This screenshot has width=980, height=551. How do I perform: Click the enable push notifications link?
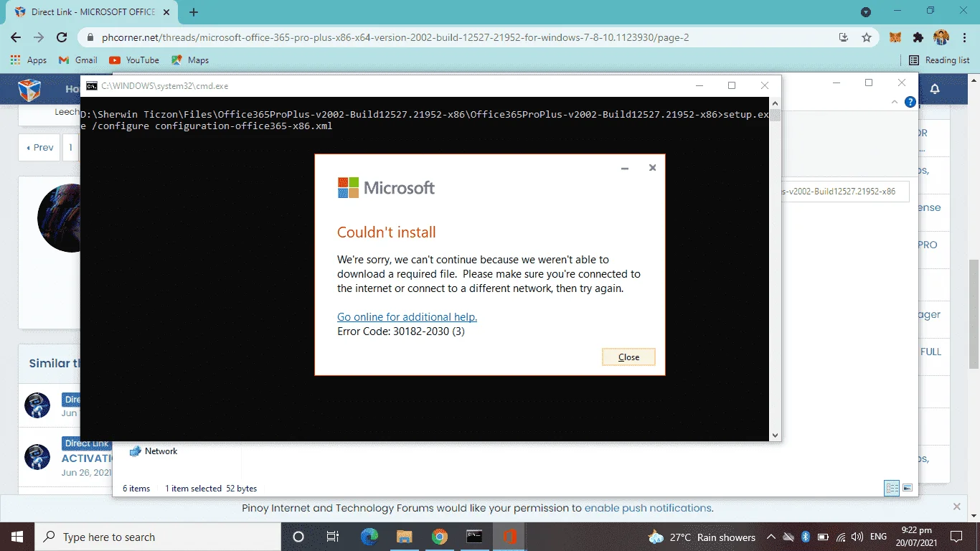648,508
